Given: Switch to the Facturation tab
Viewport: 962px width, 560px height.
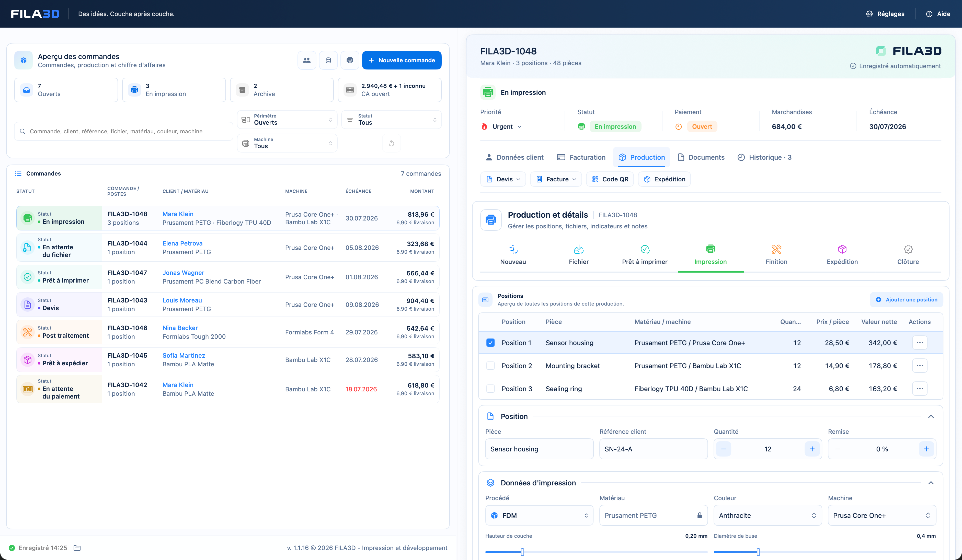Looking at the screenshot, I should click(x=581, y=157).
